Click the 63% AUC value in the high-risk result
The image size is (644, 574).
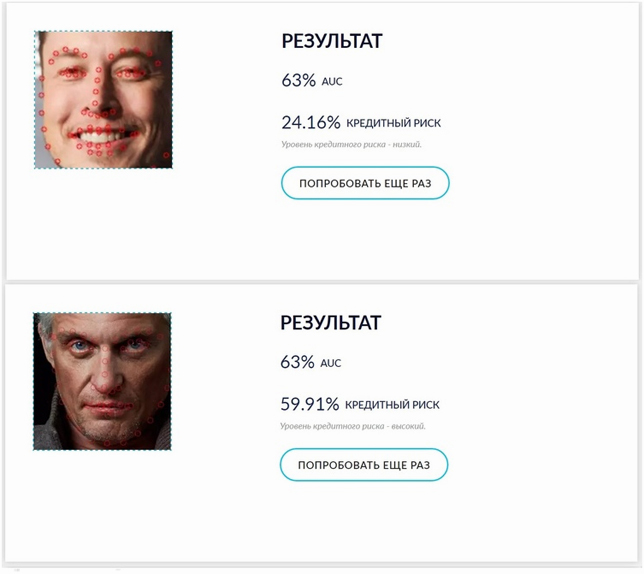[x=297, y=362]
